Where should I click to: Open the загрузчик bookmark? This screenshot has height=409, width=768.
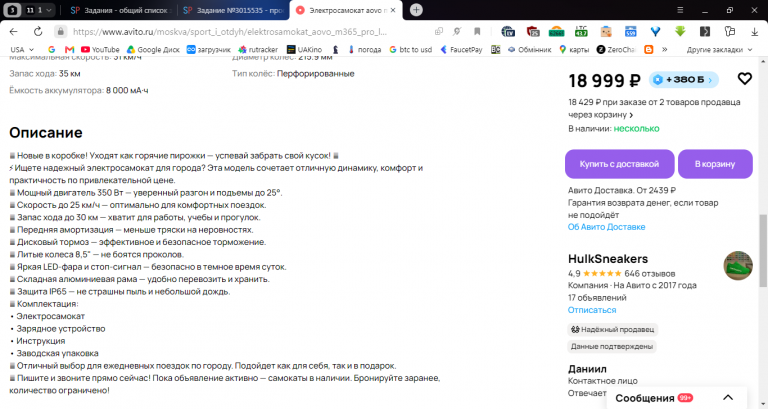point(208,49)
